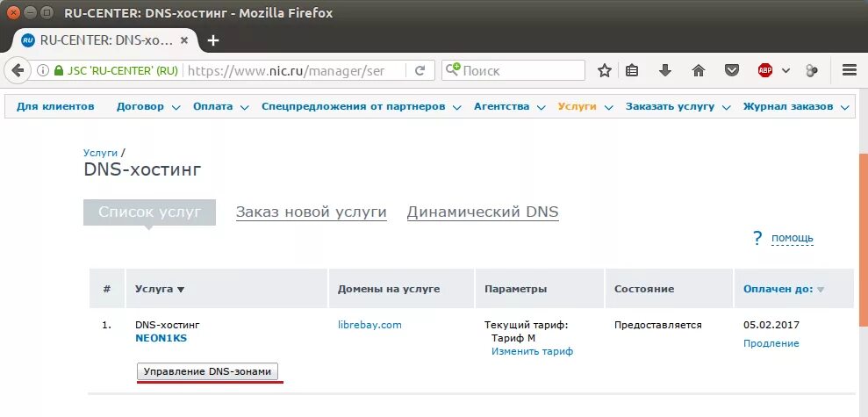This screenshot has height=417, width=868.
Task: Open the NEON1KS service link
Action: coord(161,338)
